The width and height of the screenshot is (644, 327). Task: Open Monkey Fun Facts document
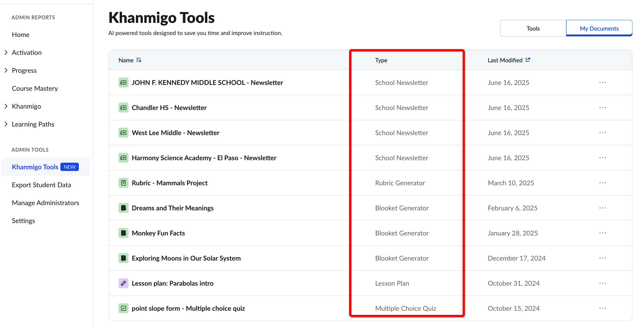[x=158, y=233]
